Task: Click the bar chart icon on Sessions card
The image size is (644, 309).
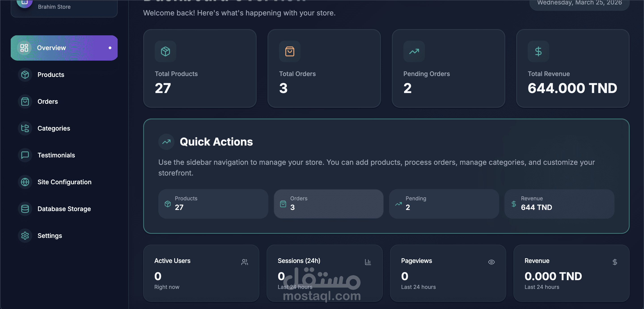Action: [368, 262]
